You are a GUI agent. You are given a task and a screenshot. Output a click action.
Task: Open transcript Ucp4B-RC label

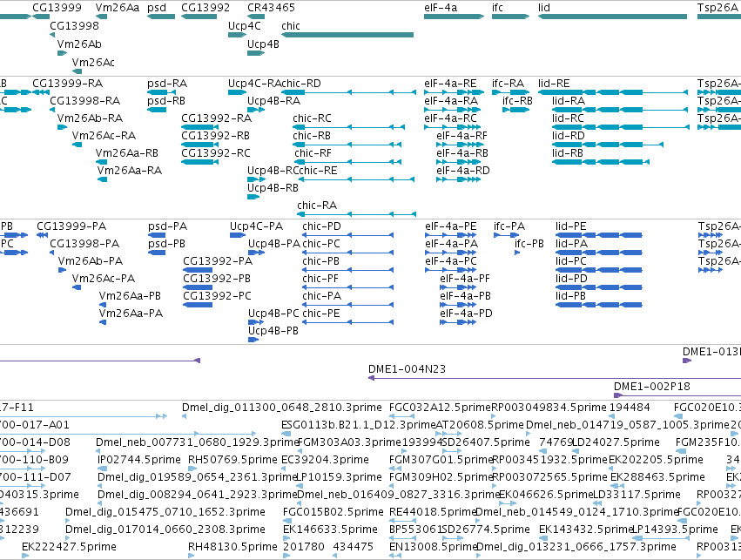pos(273,171)
